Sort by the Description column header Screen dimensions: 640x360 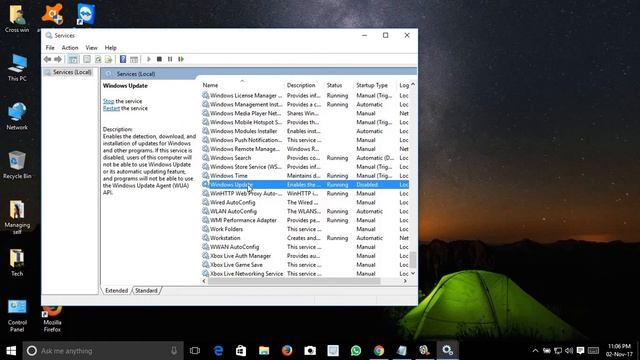[x=305, y=85]
